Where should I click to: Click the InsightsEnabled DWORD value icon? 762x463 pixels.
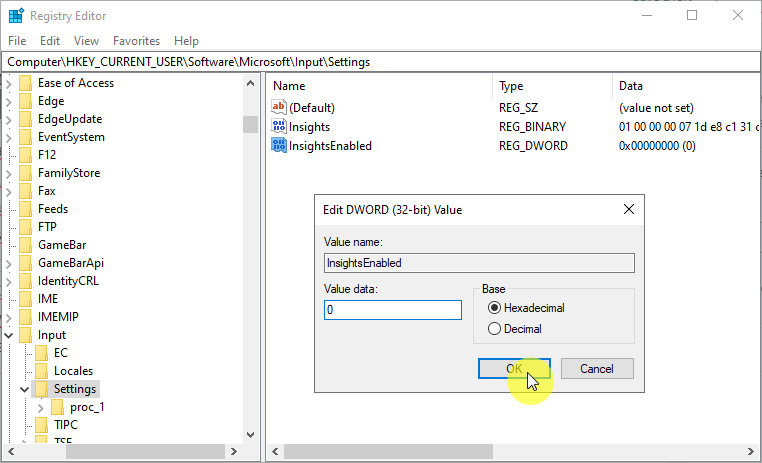(x=279, y=146)
